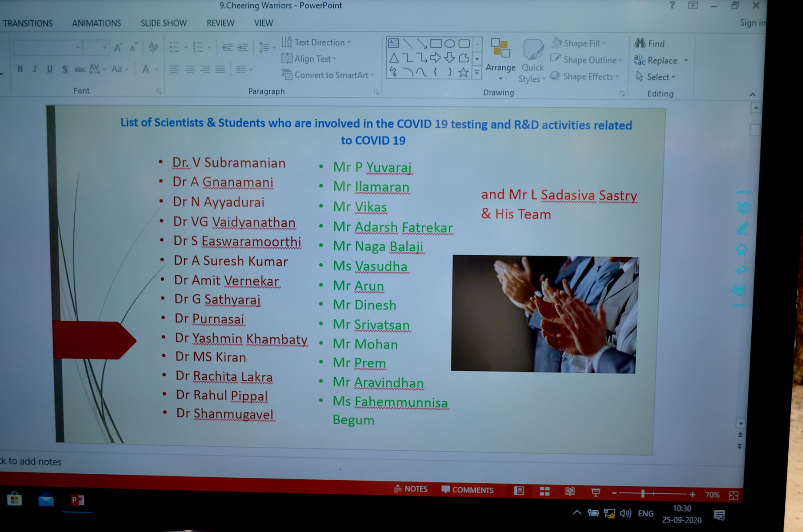
Task: Switch to the SLIDE SHOW tab
Action: [x=163, y=23]
